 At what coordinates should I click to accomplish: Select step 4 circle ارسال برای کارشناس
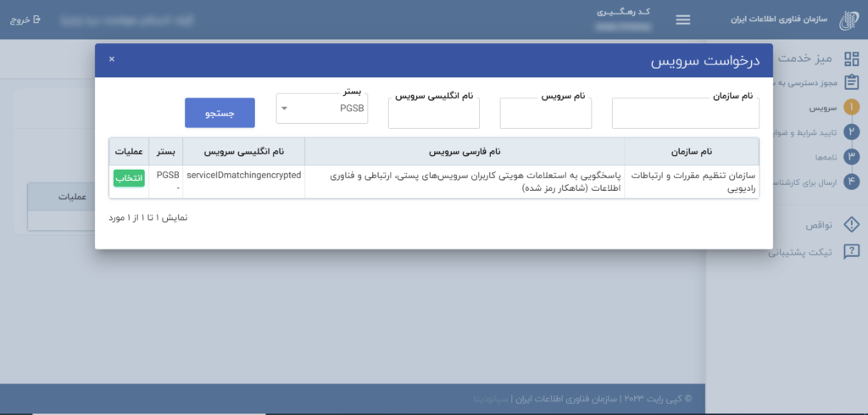coord(852,181)
